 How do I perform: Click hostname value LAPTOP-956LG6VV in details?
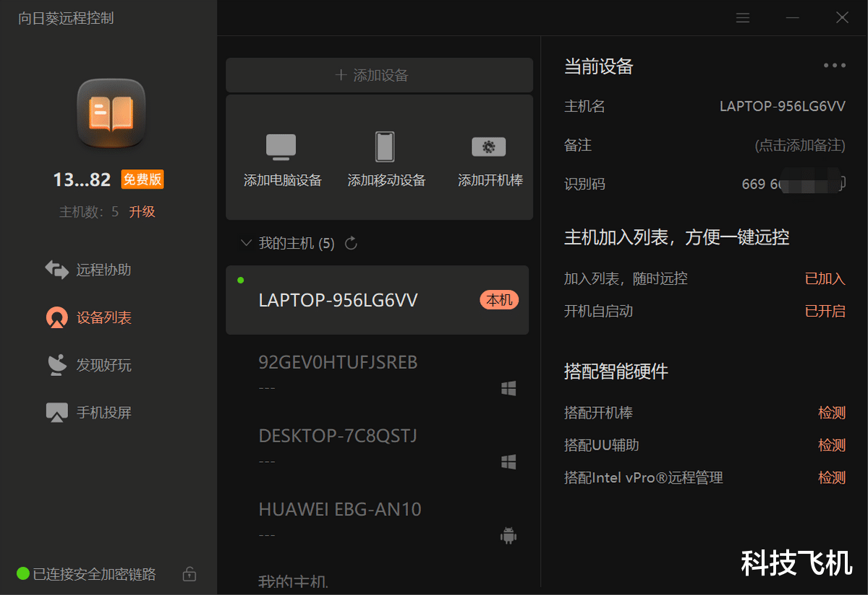pos(783,106)
